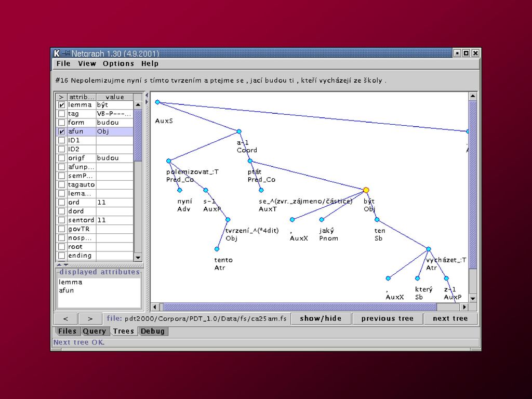
Task: Select the highlighted být Obj node
Action: pyautogui.click(x=366, y=190)
